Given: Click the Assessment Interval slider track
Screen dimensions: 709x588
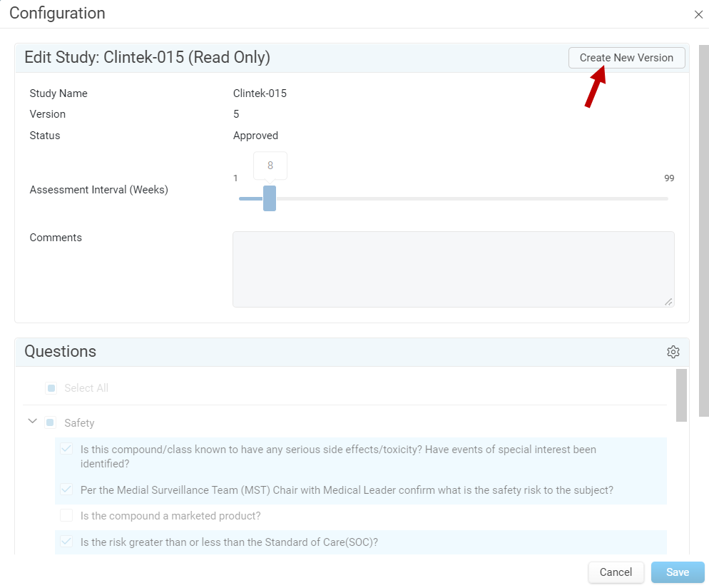Looking at the screenshot, I should pyautogui.click(x=453, y=198).
